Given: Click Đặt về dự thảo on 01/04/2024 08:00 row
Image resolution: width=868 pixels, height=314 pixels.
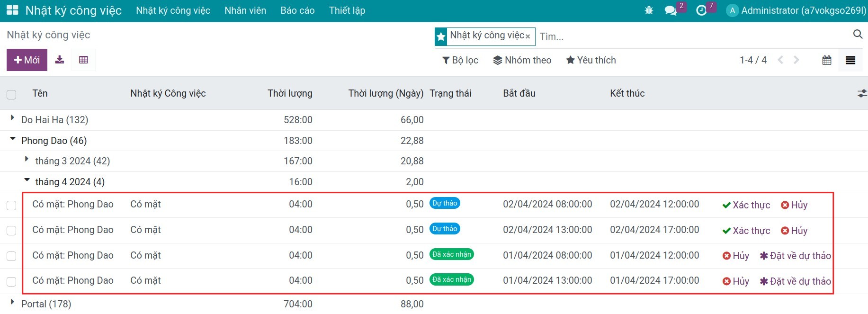Looking at the screenshot, I should coord(796,256).
